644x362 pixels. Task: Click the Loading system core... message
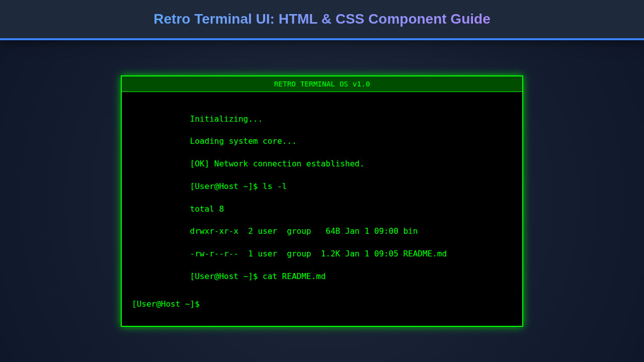pyautogui.click(x=243, y=141)
